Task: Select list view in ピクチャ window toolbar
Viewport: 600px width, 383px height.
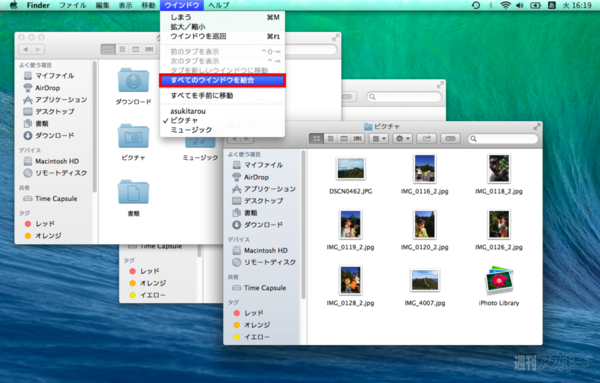Action: point(330,139)
